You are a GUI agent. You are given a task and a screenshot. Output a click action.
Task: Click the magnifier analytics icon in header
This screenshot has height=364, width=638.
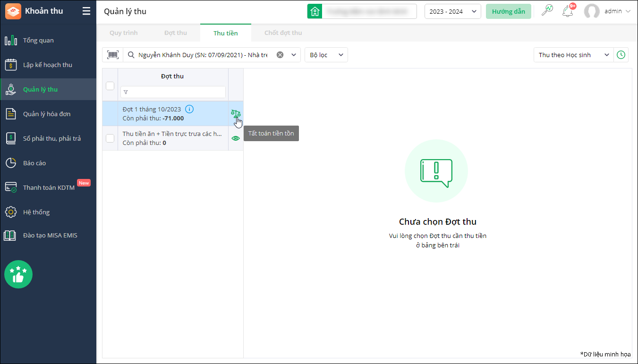tap(547, 10)
